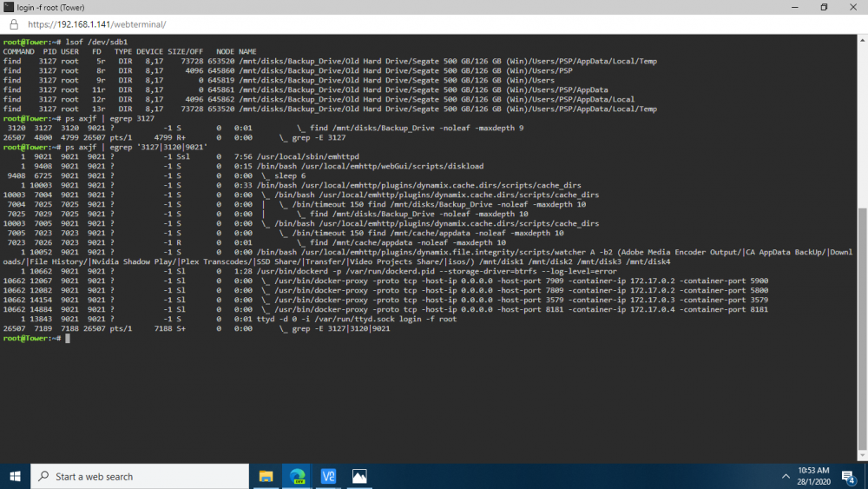Open the clock showing 10:53 AM
The width and height of the screenshot is (868, 489).
814,476
